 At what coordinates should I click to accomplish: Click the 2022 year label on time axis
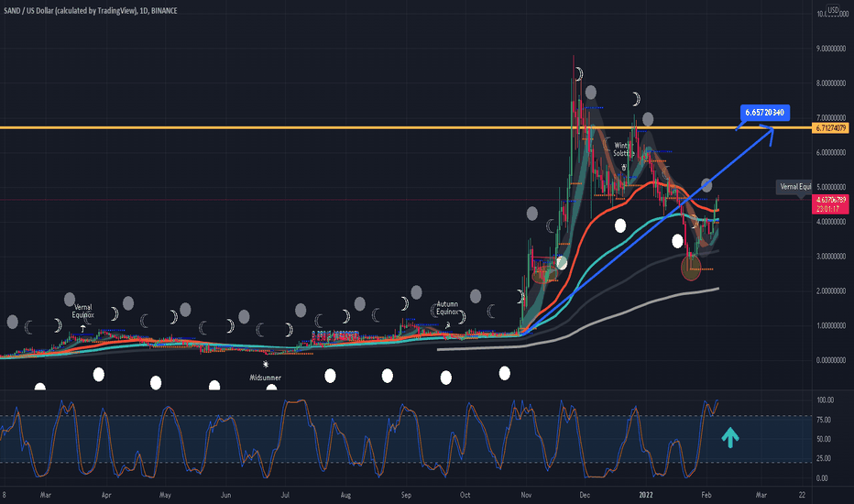646,495
